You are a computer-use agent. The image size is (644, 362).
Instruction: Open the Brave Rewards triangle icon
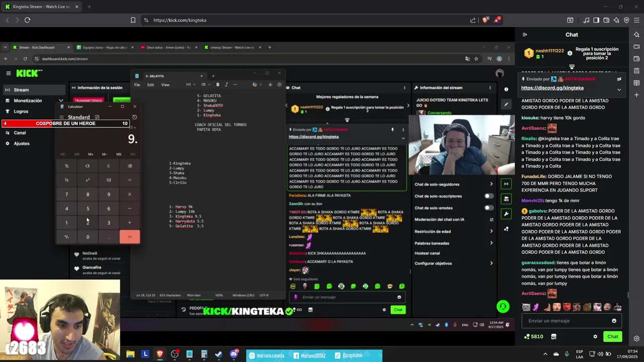tap(497, 20)
